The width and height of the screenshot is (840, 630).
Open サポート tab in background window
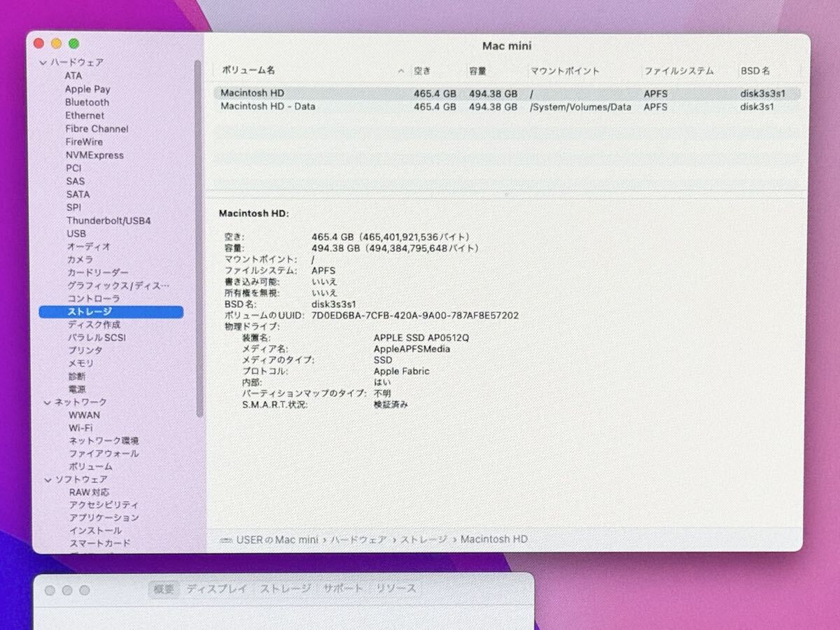click(x=343, y=589)
